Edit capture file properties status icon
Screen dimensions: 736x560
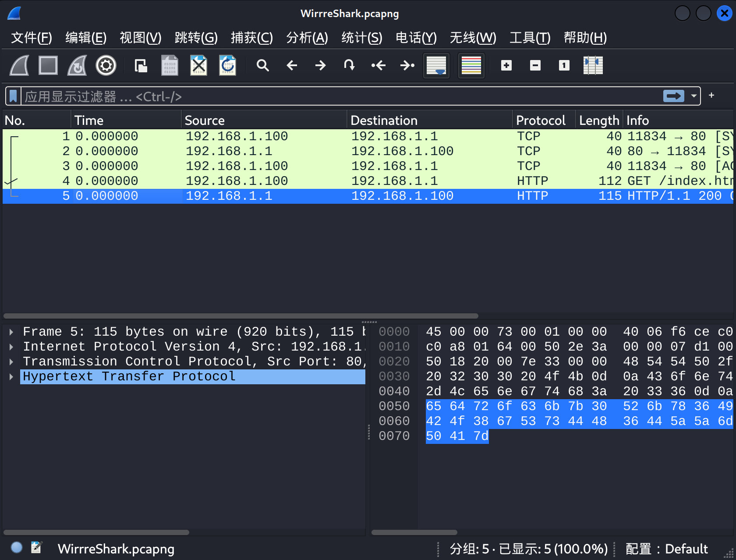(36, 547)
